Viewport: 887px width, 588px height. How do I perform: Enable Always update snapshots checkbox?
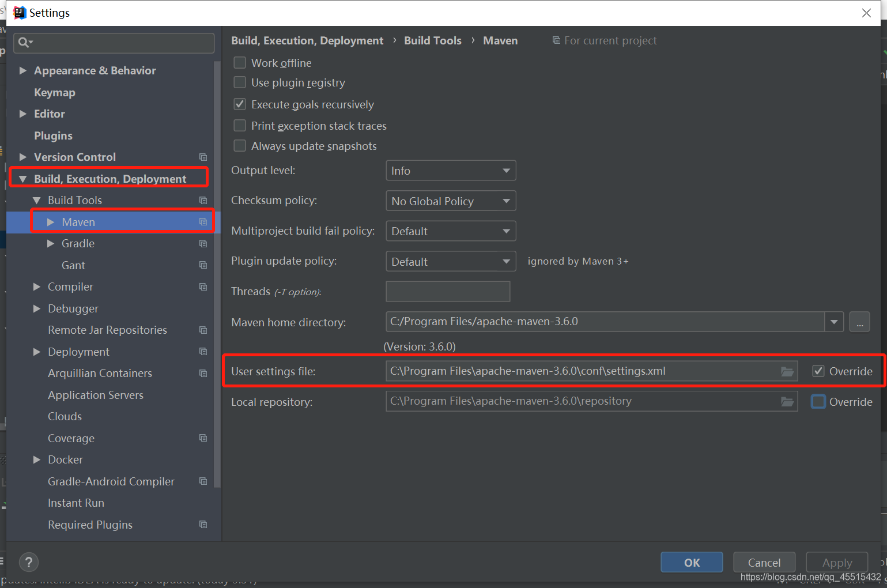point(240,146)
